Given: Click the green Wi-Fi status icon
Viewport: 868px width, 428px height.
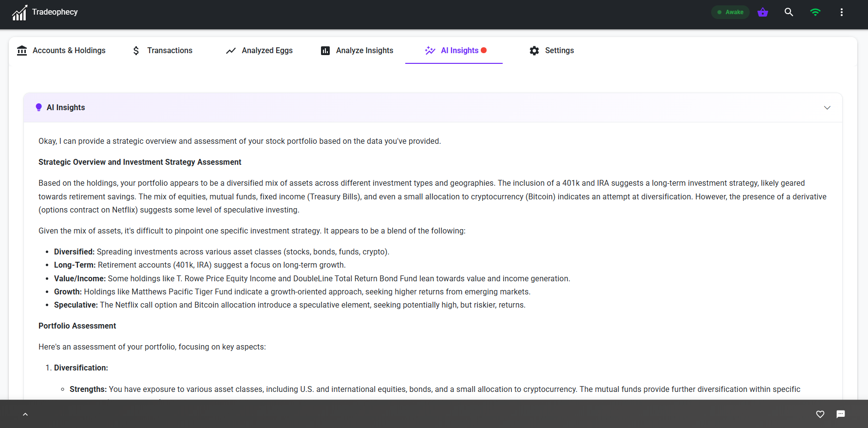Looking at the screenshot, I should [815, 12].
